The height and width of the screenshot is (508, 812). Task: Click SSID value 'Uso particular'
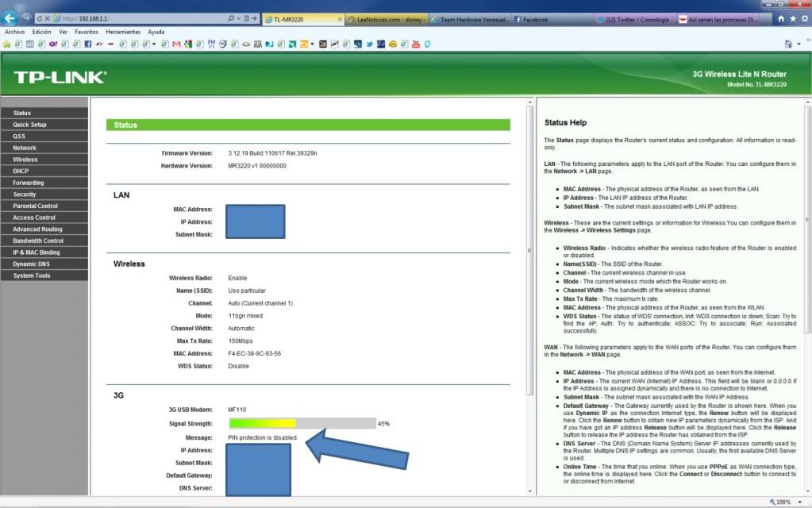247,291
